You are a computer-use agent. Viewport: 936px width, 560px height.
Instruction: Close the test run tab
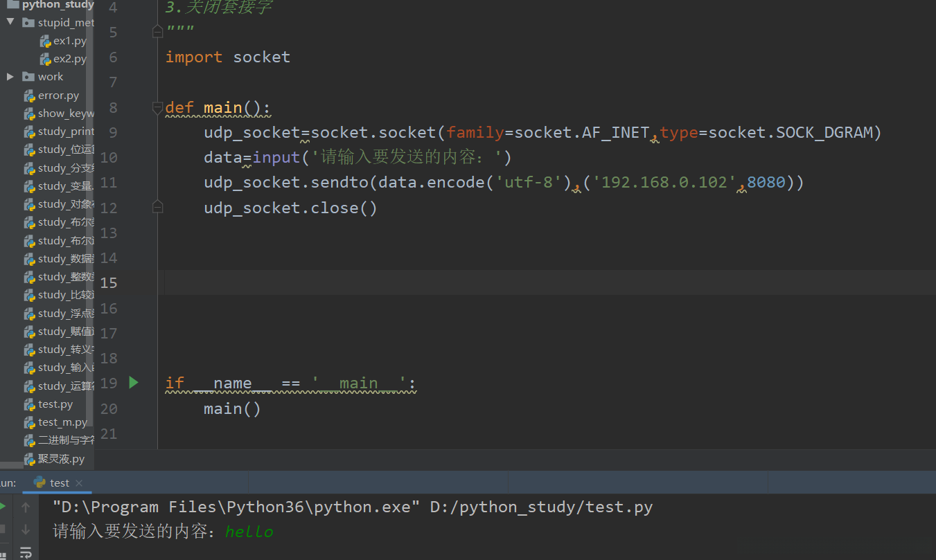pos(79,483)
